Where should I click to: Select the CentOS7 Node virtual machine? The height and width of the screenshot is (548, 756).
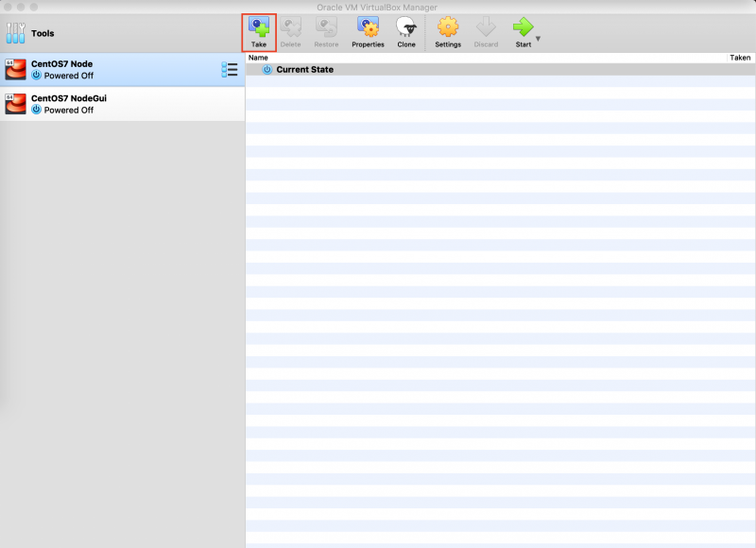tap(123, 69)
